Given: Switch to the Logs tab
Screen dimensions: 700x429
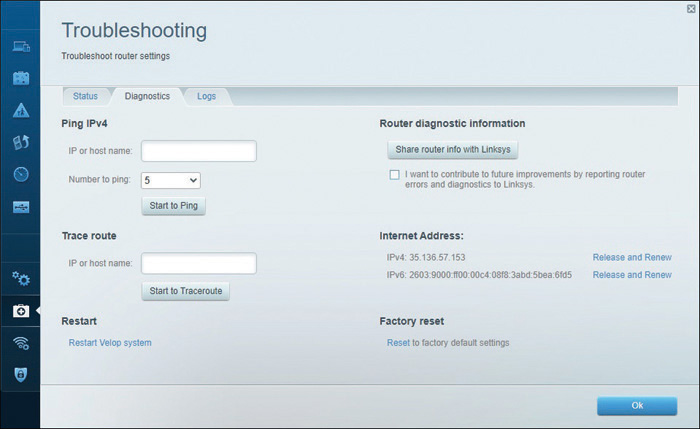Looking at the screenshot, I should pyautogui.click(x=206, y=96).
